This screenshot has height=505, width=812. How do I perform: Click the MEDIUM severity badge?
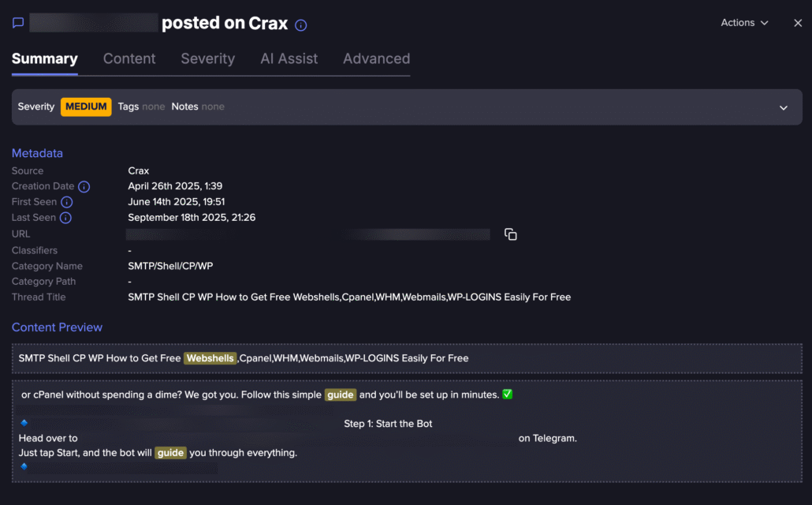[x=86, y=107]
